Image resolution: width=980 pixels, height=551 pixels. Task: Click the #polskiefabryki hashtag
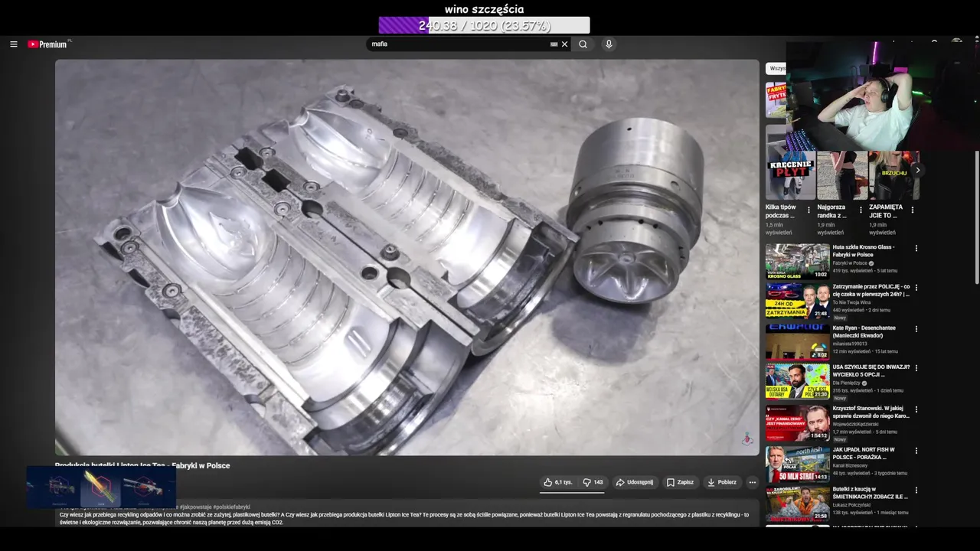231,507
